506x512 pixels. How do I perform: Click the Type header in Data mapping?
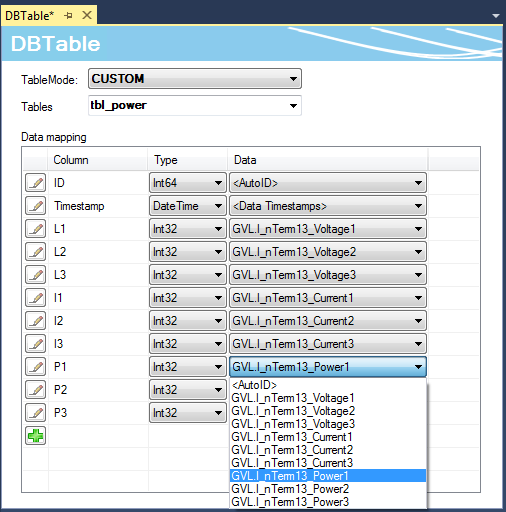(187, 160)
